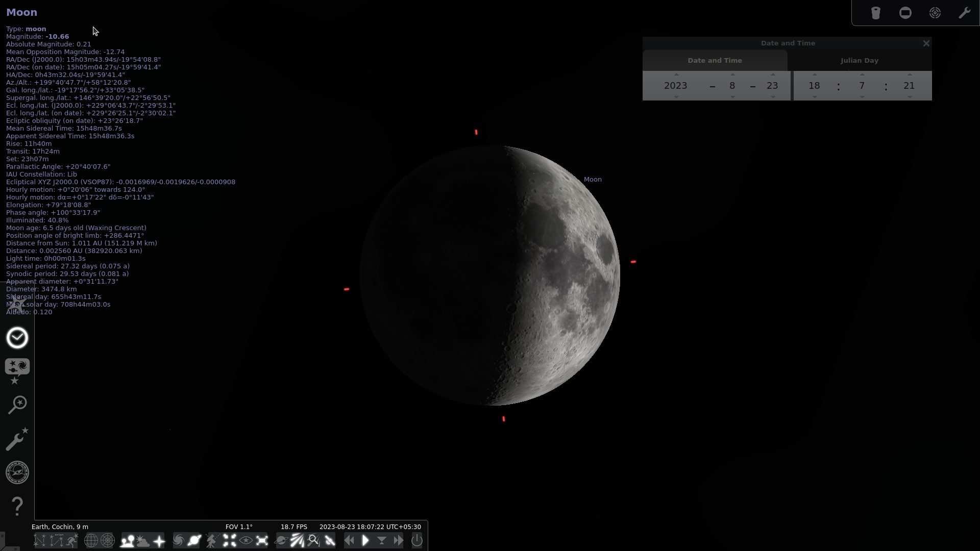The height and width of the screenshot is (551, 980).
Task: Toggle constellation lines display
Action: (x=40, y=540)
